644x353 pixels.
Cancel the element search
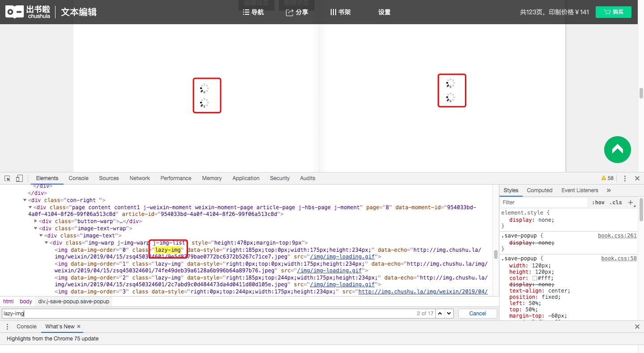478,314
